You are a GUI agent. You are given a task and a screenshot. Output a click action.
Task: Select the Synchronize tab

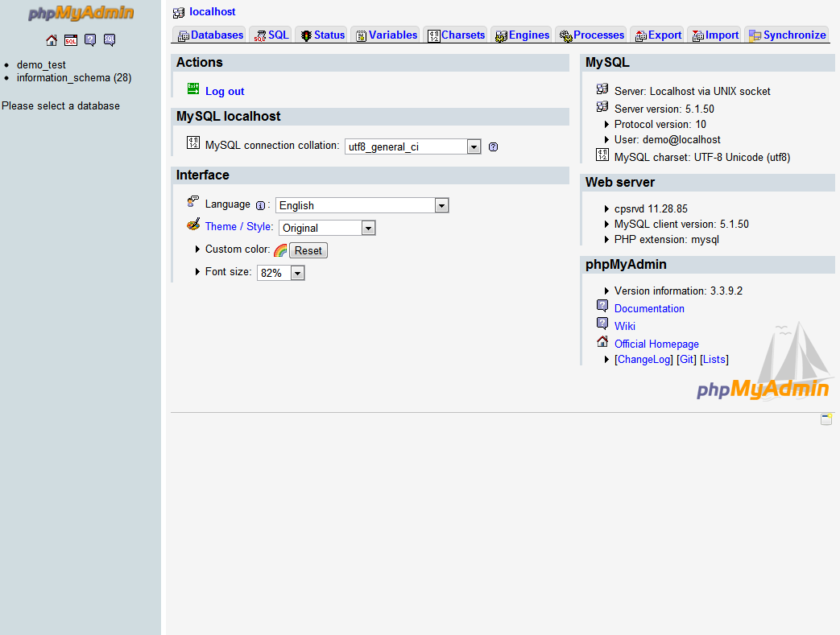pyautogui.click(x=787, y=35)
